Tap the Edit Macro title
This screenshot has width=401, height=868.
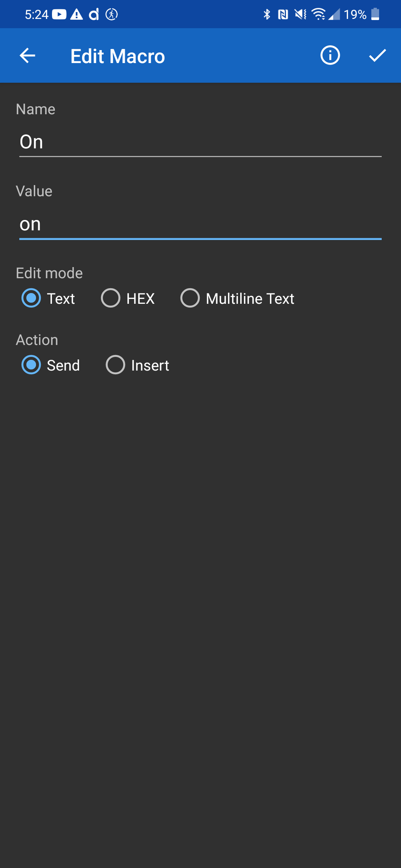tap(118, 56)
